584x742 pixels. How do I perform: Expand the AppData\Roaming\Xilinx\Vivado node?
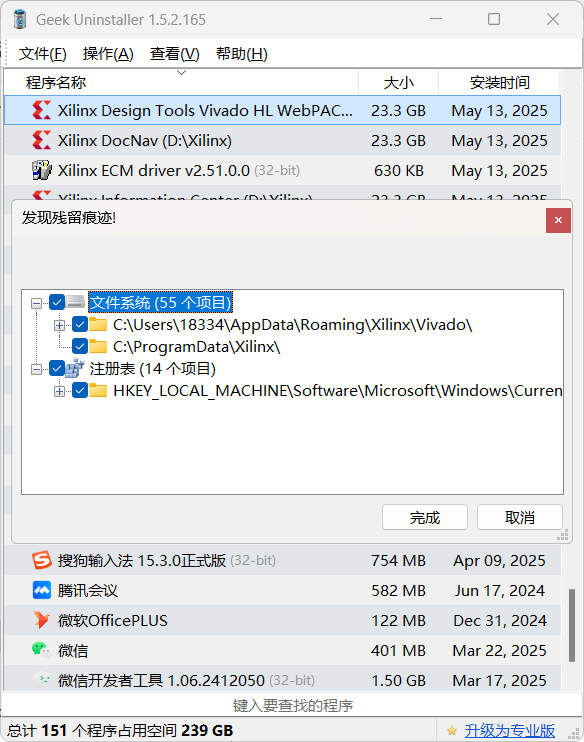coord(59,325)
